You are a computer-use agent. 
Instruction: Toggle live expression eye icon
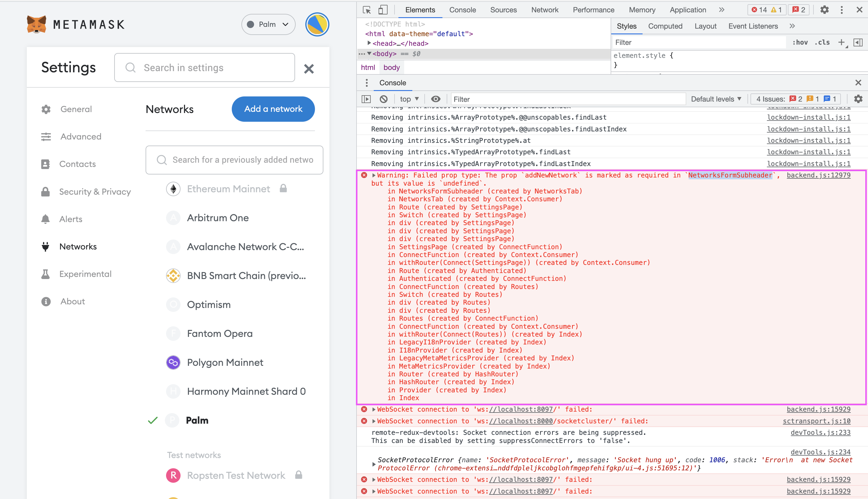click(x=436, y=99)
